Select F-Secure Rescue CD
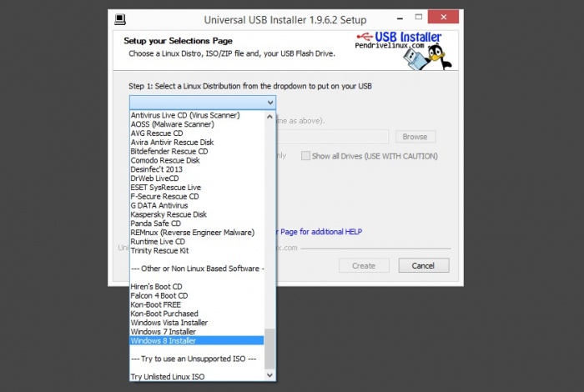Screen dimensions: 584x392 [197, 197]
